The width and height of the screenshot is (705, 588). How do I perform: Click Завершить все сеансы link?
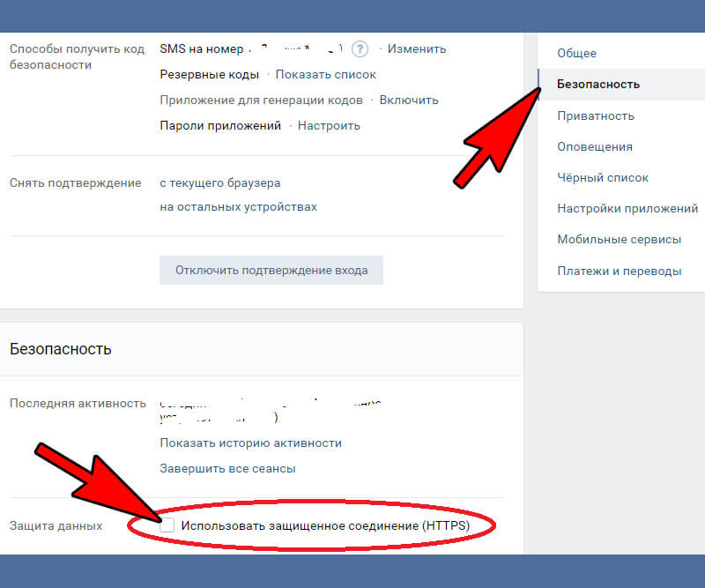(227, 468)
